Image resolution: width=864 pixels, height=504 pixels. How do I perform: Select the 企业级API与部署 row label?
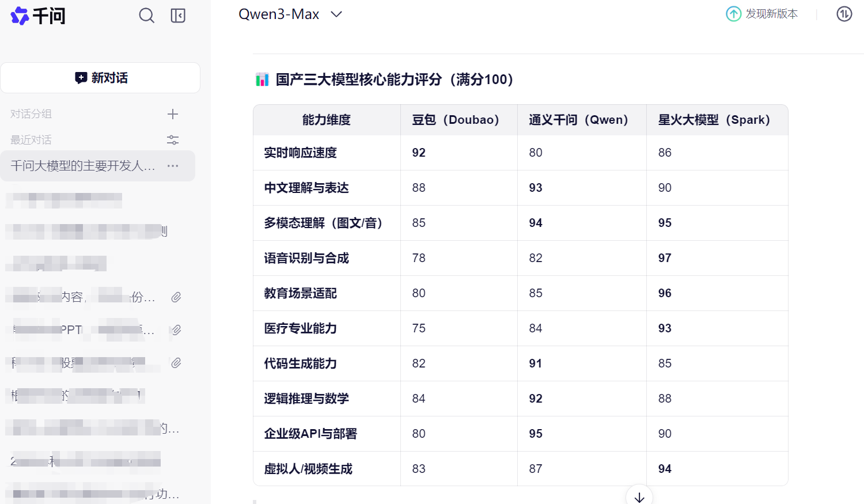point(310,434)
